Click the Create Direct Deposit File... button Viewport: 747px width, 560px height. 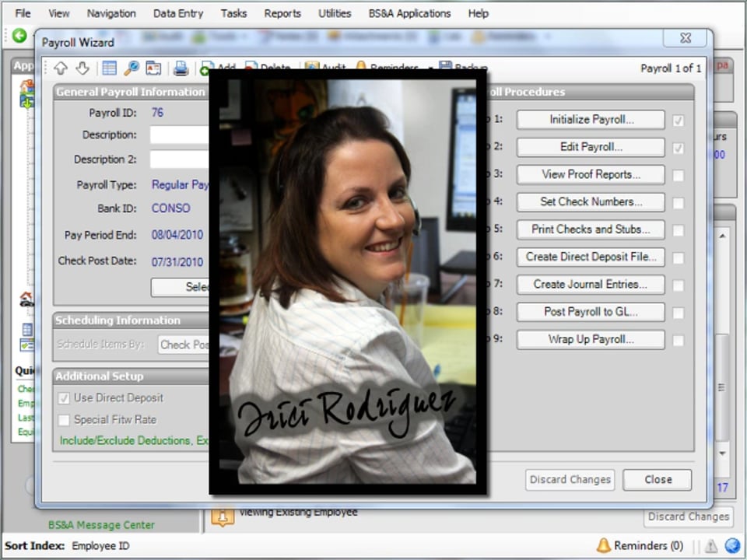click(x=591, y=257)
